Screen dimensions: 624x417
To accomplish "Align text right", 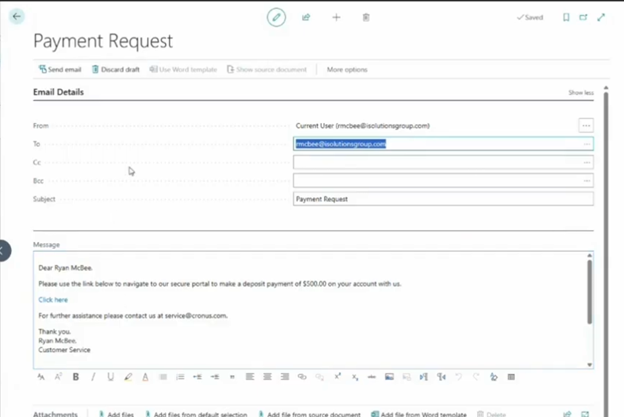I will point(285,377).
